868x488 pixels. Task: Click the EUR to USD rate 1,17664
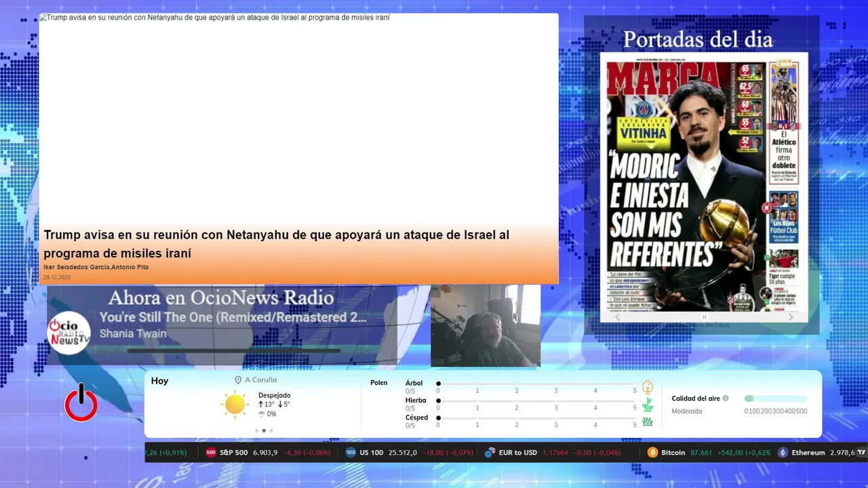(555, 453)
